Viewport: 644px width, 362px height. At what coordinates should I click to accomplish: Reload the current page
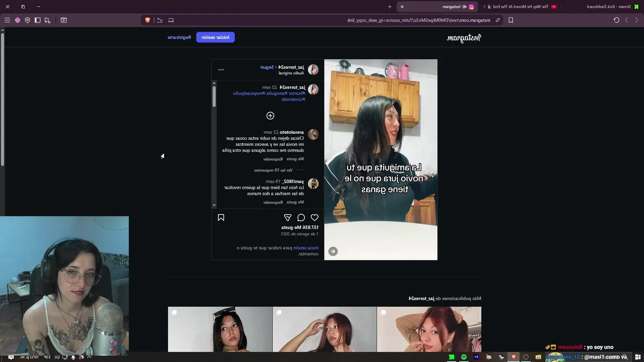click(x=616, y=20)
